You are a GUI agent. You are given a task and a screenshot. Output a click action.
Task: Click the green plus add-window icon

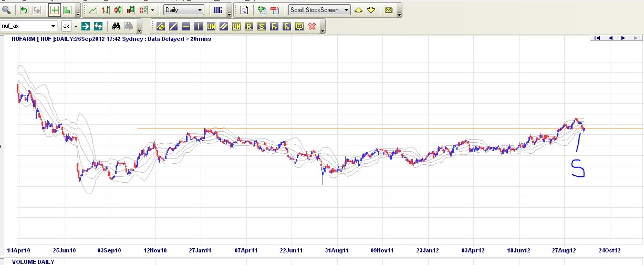[262, 9]
